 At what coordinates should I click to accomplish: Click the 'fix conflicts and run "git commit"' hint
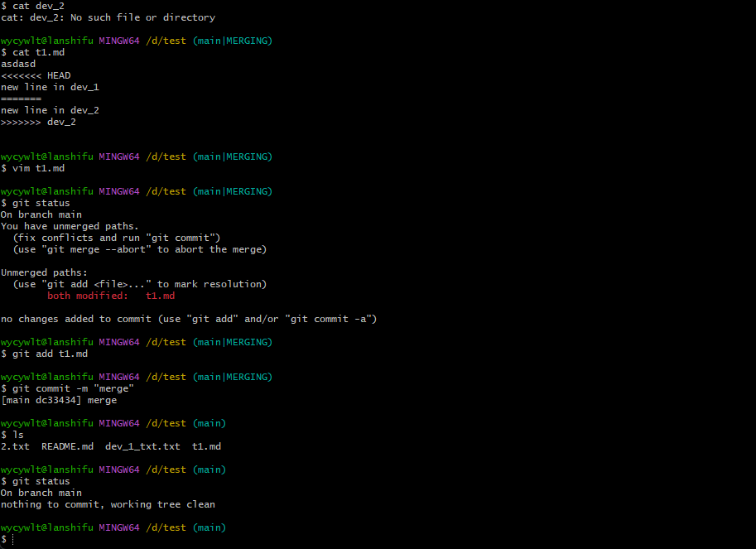coord(116,238)
